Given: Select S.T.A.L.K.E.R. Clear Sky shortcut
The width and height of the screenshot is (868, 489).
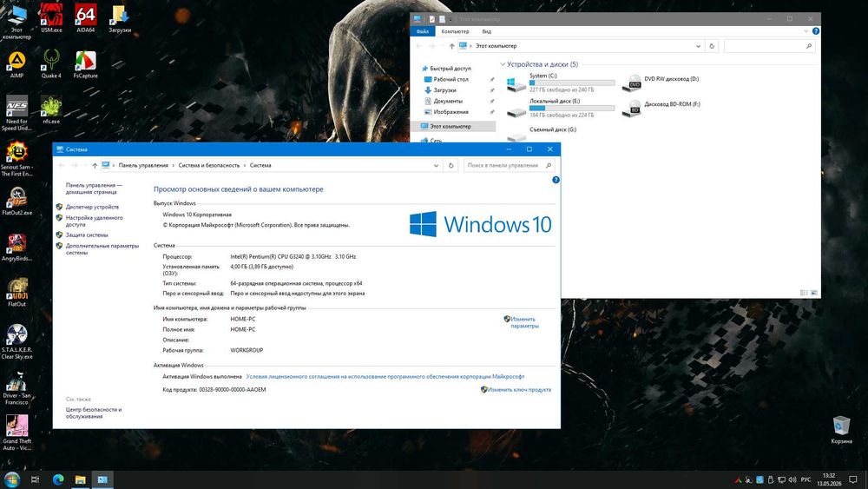Looking at the screenshot, I should (x=16, y=341).
